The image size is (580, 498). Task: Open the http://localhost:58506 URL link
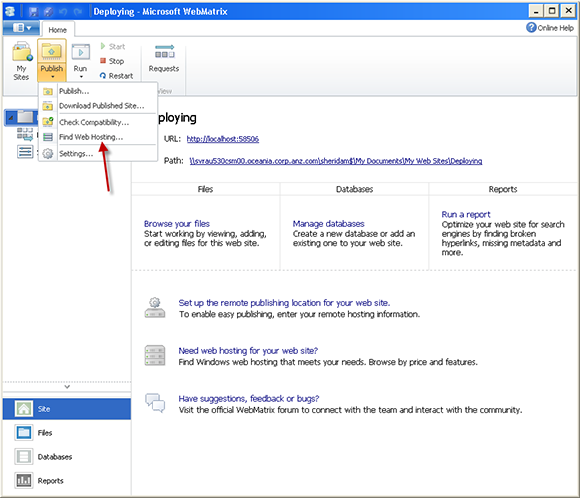[x=223, y=139]
